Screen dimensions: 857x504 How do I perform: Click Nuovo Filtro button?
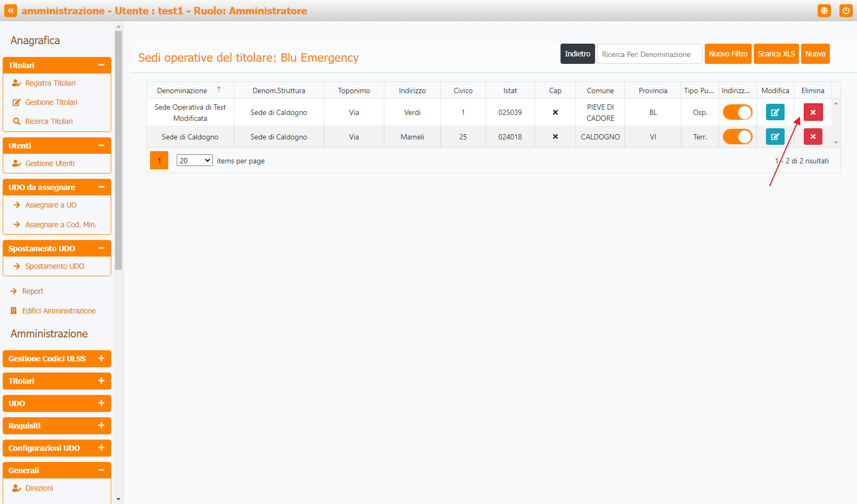tap(728, 54)
